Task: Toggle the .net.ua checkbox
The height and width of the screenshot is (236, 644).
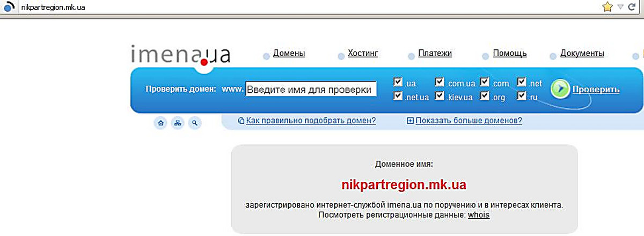Action: pyautogui.click(x=398, y=96)
